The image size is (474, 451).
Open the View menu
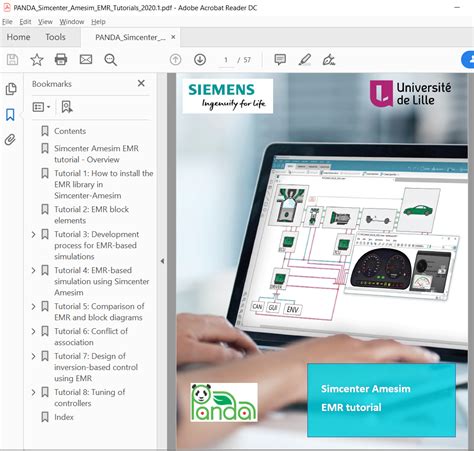pyautogui.click(x=45, y=22)
